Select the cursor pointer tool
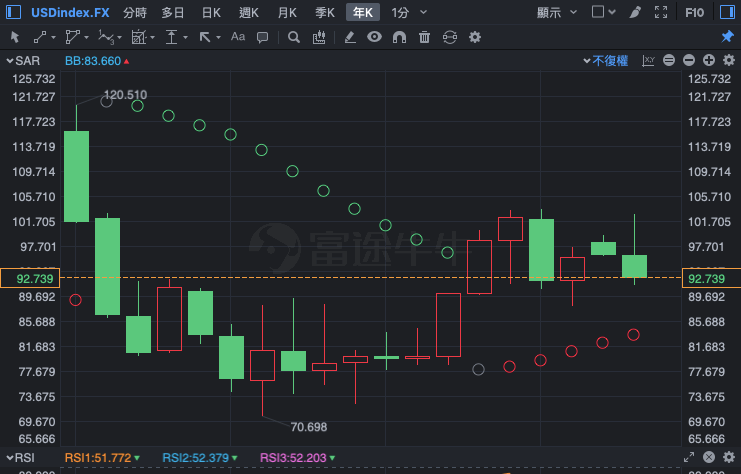 (x=15, y=37)
